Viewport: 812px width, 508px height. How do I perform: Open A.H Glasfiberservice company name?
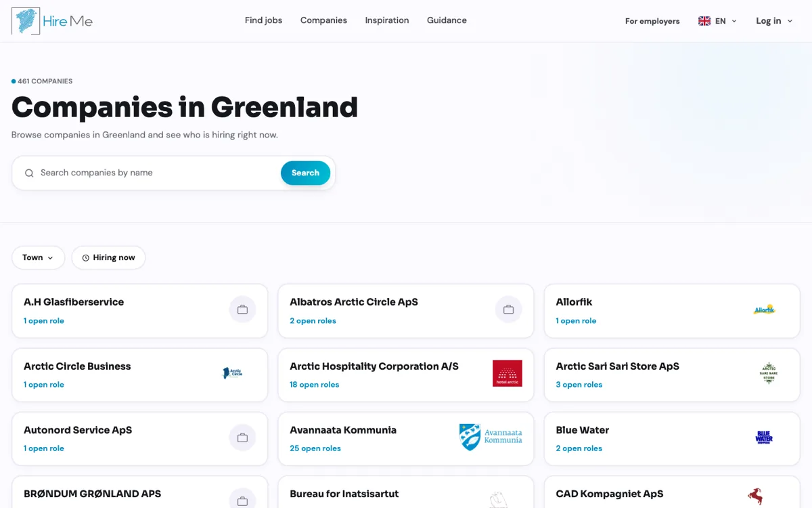coord(74,302)
